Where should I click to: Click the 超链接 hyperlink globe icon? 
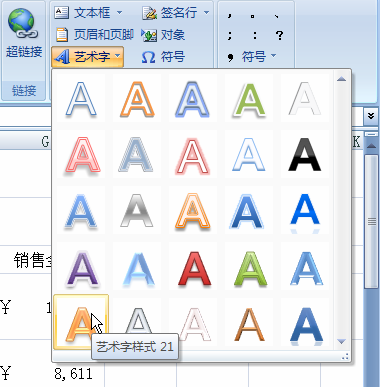23,23
